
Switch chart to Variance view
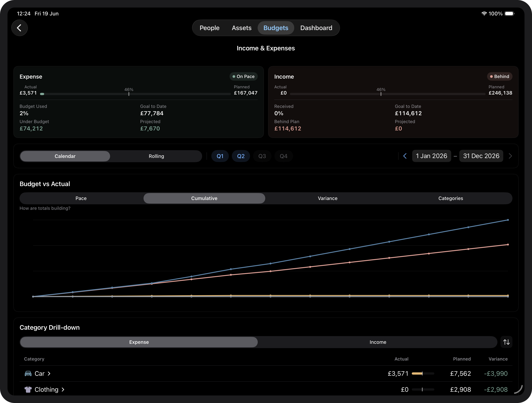[328, 198]
